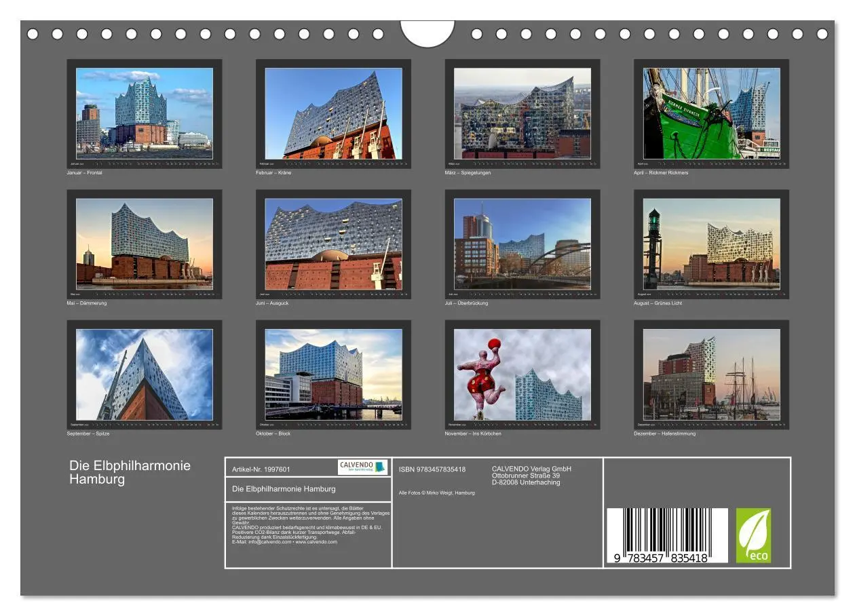855x616 pixels.
Task: Click the barcode digits "9 783457 835418"
Action: click(662, 558)
